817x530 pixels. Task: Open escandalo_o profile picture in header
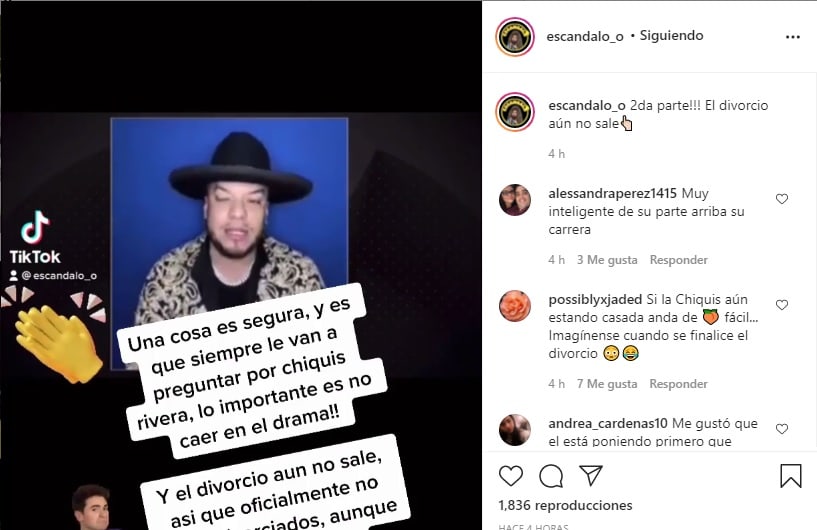pos(515,36)
